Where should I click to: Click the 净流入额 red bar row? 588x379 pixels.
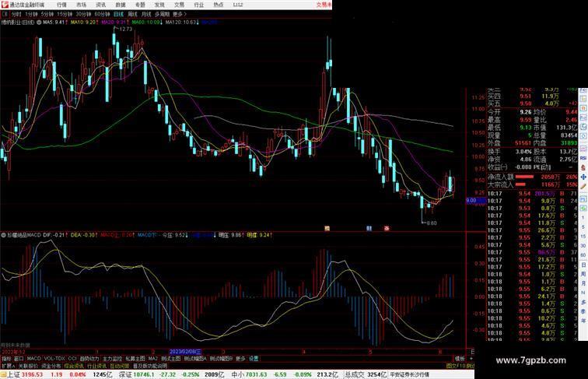click(533, 177)
